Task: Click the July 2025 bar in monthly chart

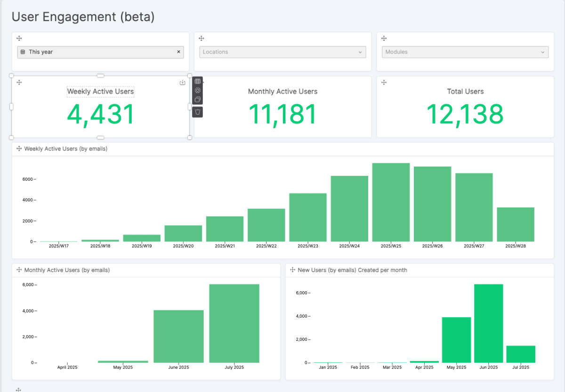Action: [234, 323]
